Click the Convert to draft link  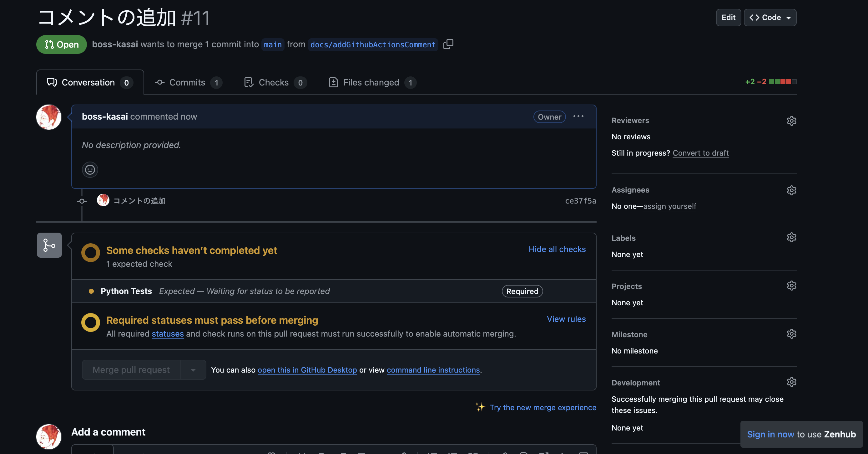(700, 153)
